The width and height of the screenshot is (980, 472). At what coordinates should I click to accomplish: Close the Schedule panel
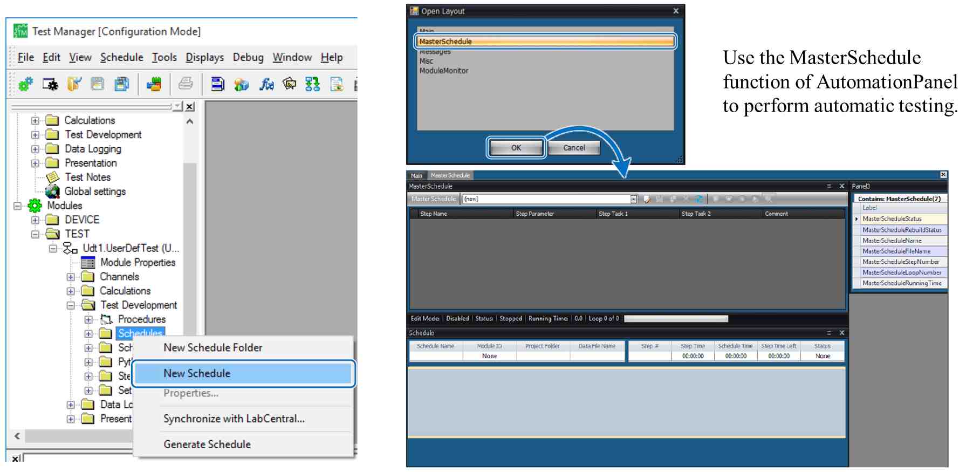(842, 333)
